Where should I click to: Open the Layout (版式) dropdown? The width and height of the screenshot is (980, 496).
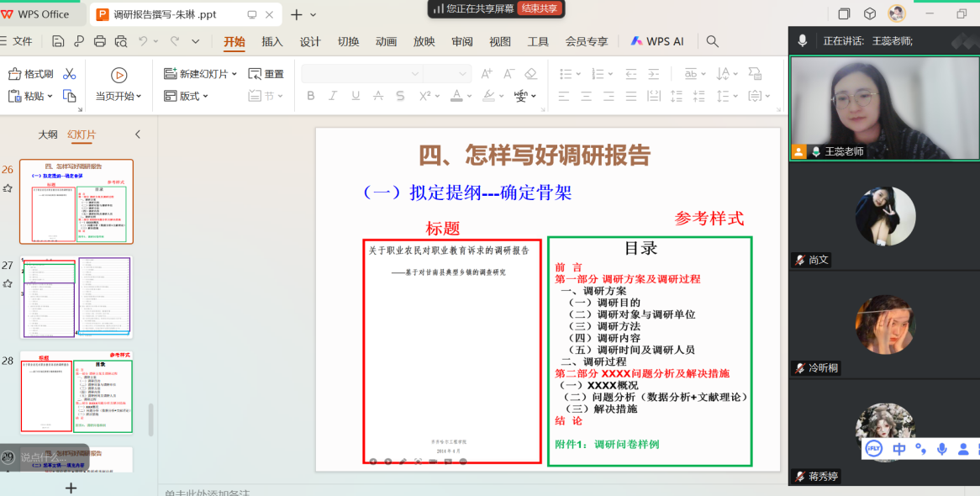206,96
